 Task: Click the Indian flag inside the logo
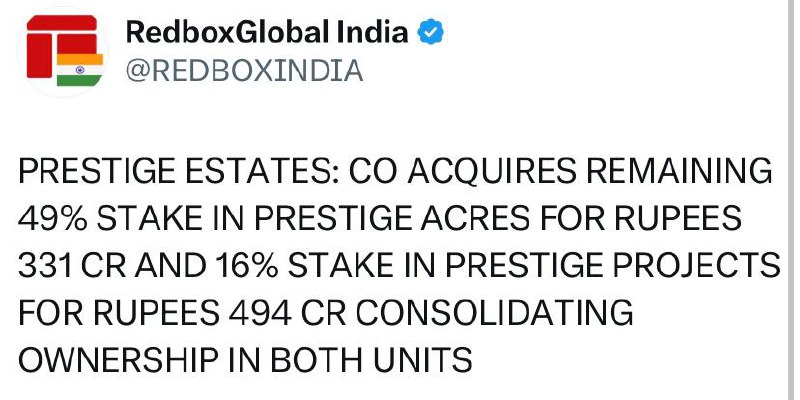[80, 69]
